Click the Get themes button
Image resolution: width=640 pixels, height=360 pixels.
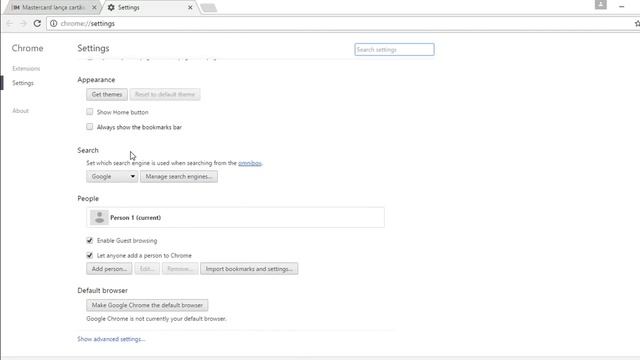click(107, 95)
